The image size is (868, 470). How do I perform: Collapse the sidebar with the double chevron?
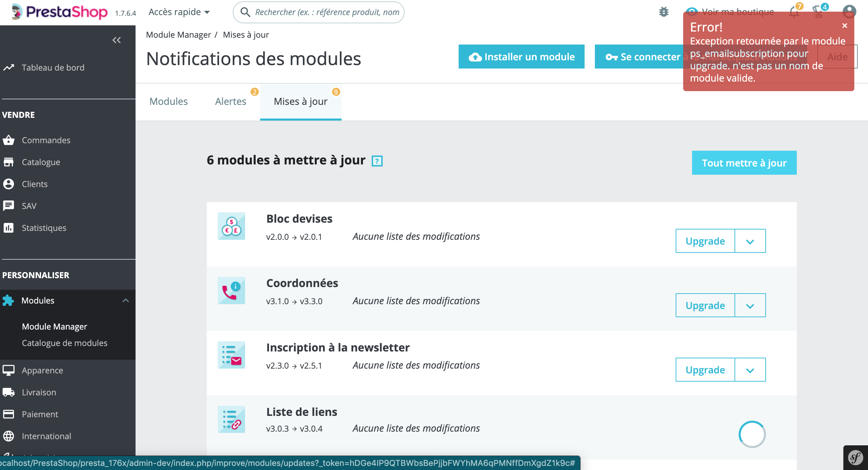[116, 40]
